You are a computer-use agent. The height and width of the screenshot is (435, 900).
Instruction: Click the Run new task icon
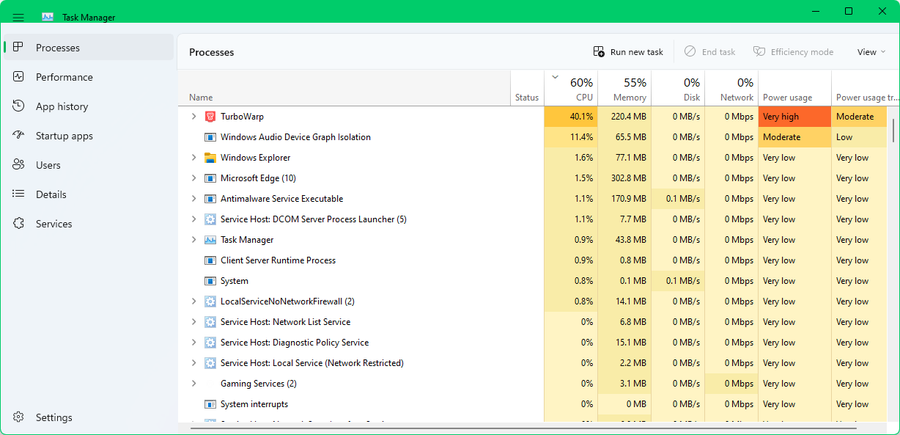[x=598, y=52]
